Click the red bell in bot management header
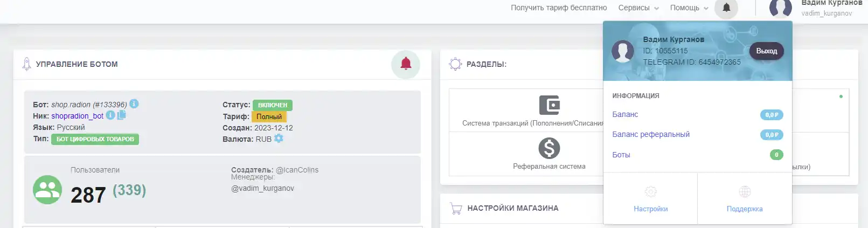The height and width of the screenshot is (228, 868). click(406, 64)
